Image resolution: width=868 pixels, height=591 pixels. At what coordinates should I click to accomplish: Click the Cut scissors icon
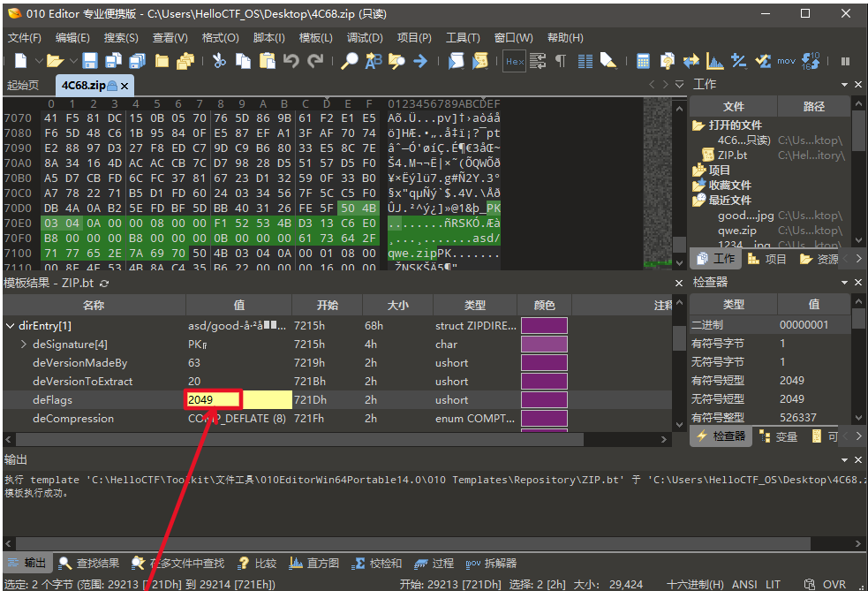click(x=219, y=61)
